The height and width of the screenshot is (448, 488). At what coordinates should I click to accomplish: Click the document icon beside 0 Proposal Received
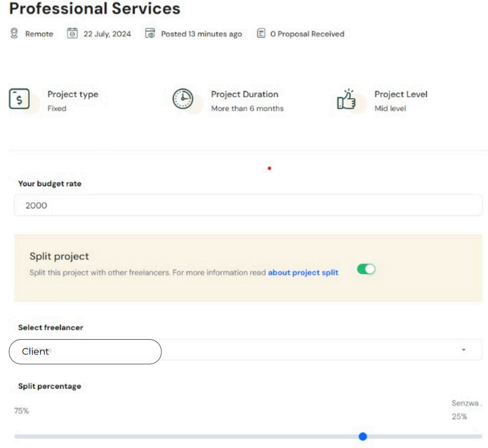261,33
